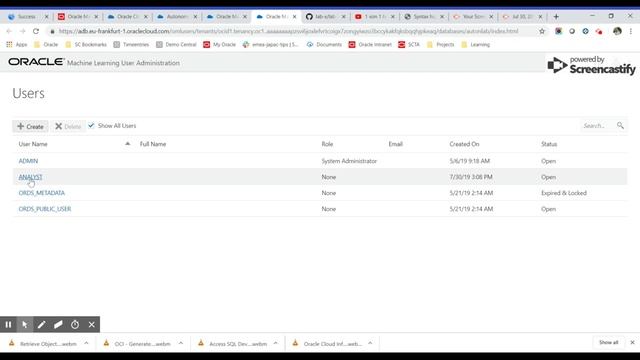The width and height of the screenshot is (640, 360).
Task: Click the Screencastify timer icon
Action: (75, 324)
